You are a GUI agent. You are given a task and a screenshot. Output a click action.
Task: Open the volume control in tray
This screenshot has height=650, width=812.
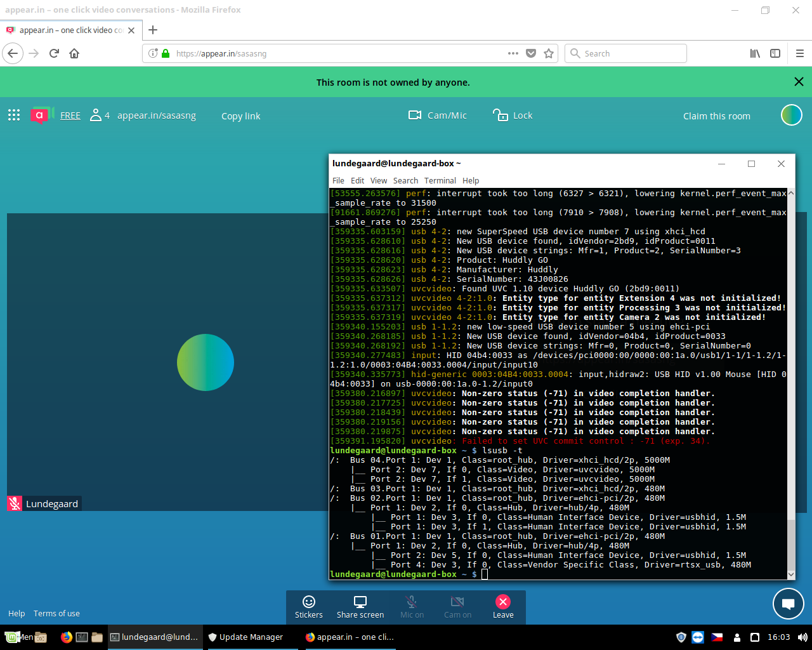click(x=802, y=637)
